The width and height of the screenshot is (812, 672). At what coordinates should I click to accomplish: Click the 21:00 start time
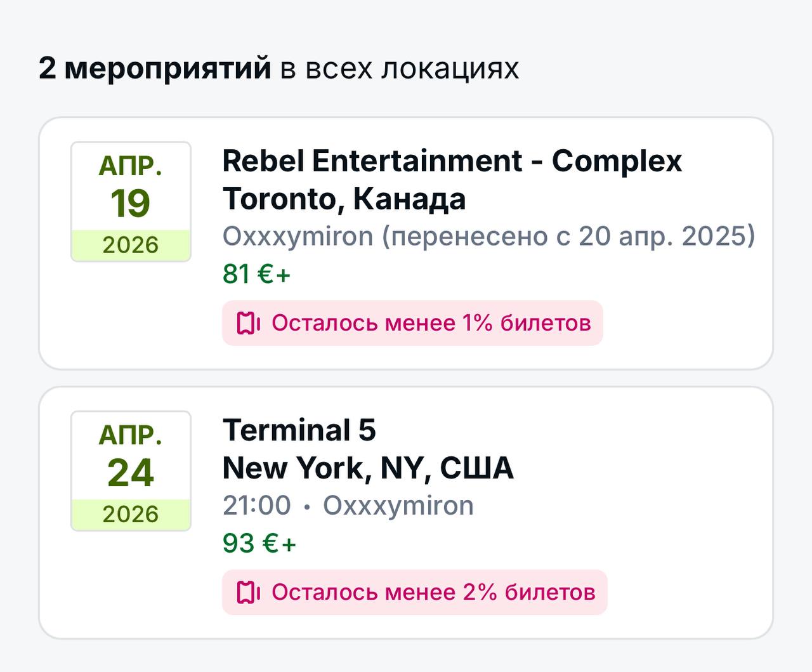tap(256, 506)
